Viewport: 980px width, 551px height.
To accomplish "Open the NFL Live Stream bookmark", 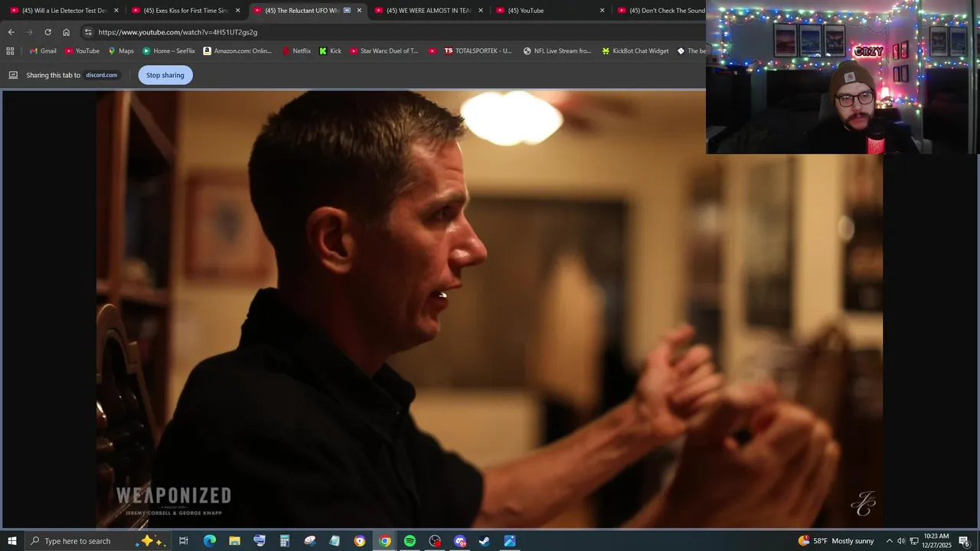I will coord(557,51).
